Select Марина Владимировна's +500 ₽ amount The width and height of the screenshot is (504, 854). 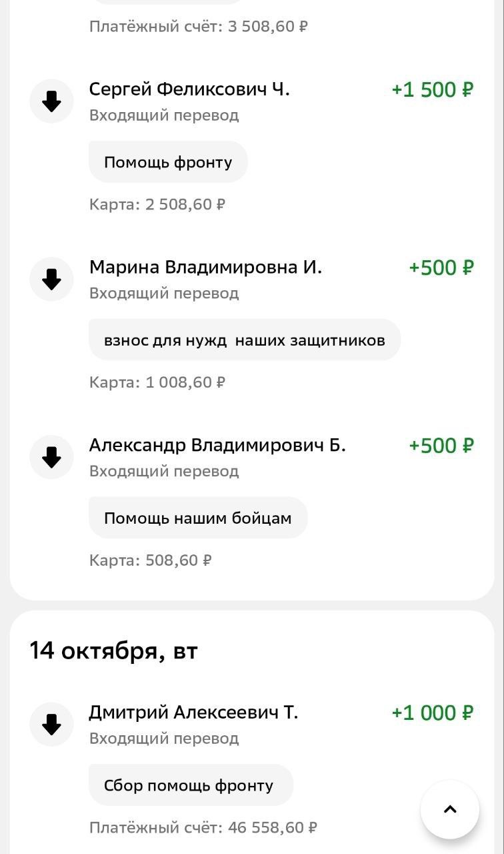[441, 268]
